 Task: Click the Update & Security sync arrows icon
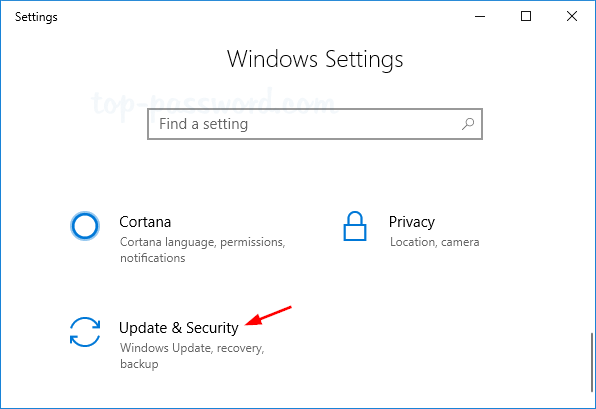85,332
